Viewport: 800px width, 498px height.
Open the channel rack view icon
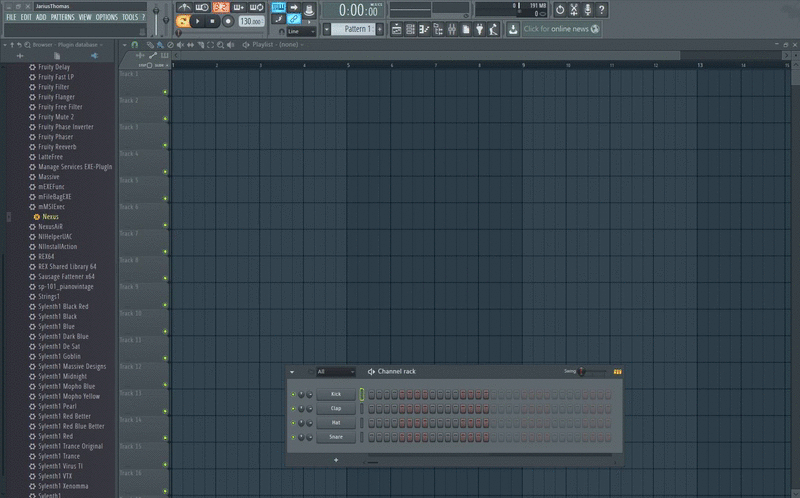(410, 29)
